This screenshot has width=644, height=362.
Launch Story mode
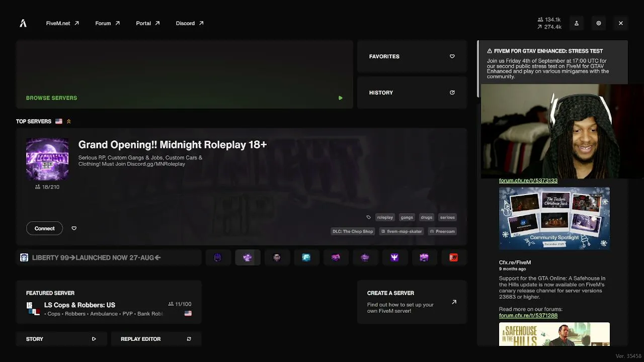tap(61, 339)
